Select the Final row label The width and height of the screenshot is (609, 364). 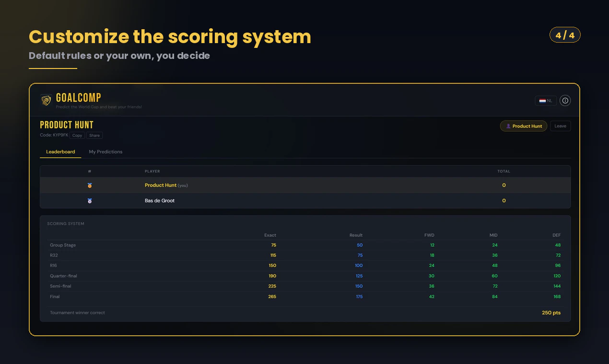tap(55, 296)
